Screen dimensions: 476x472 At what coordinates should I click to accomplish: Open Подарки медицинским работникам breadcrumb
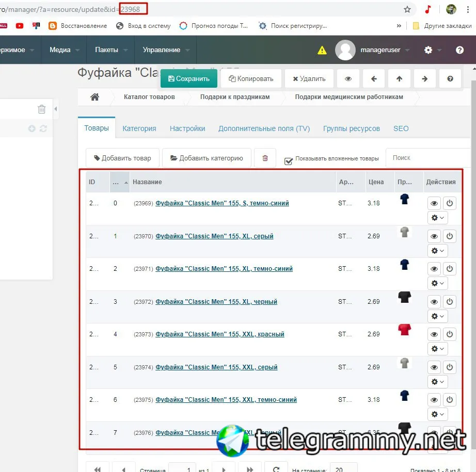(349, 97)
